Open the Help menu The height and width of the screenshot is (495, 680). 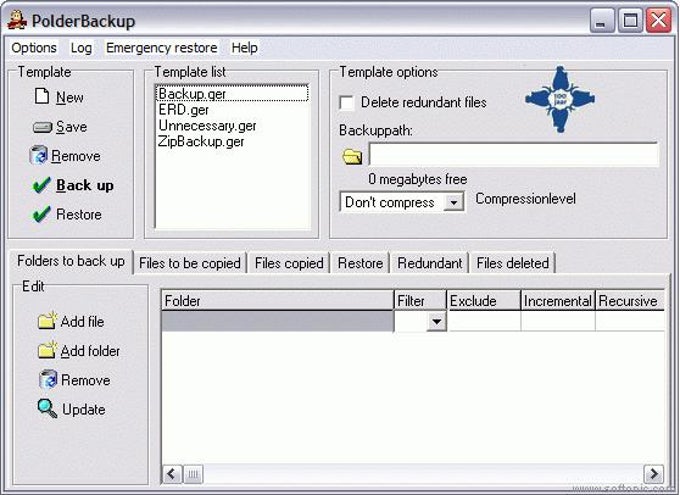pyautogui.click(x=244, y=48)
